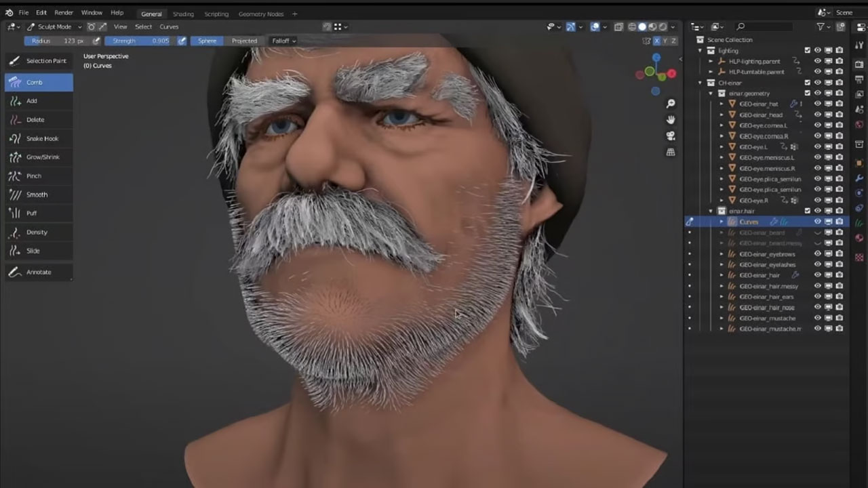Open the Curves menu in viewport header
Viewport: 868px width, 488px height.
tap(169, 26)
